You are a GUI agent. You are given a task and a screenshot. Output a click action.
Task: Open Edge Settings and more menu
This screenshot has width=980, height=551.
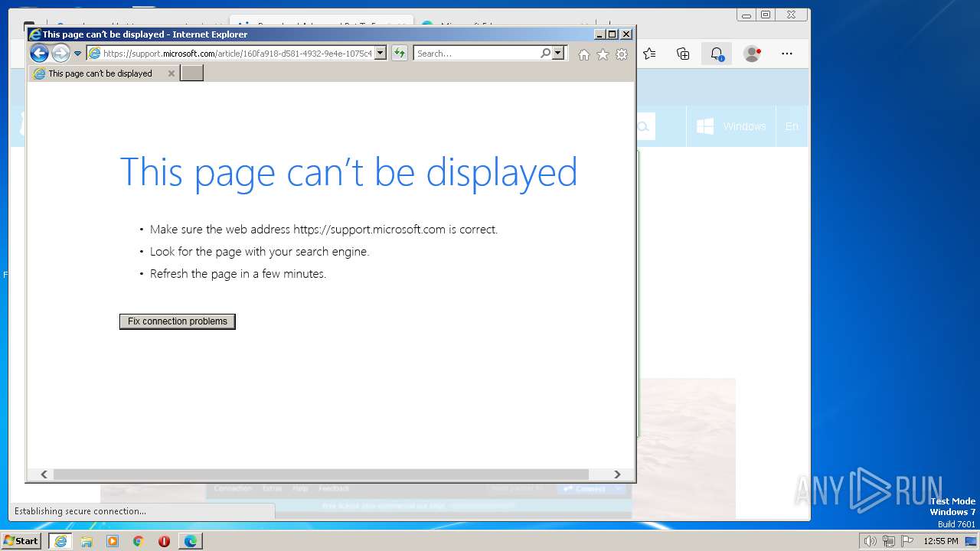[787, 54]
